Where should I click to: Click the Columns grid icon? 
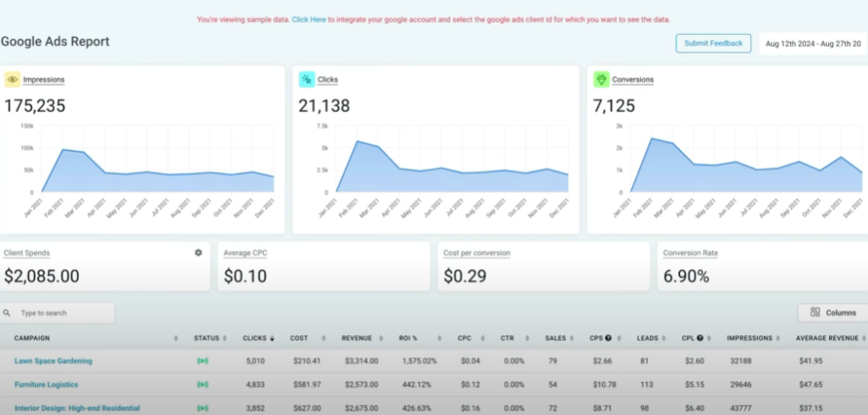(815, 313)
